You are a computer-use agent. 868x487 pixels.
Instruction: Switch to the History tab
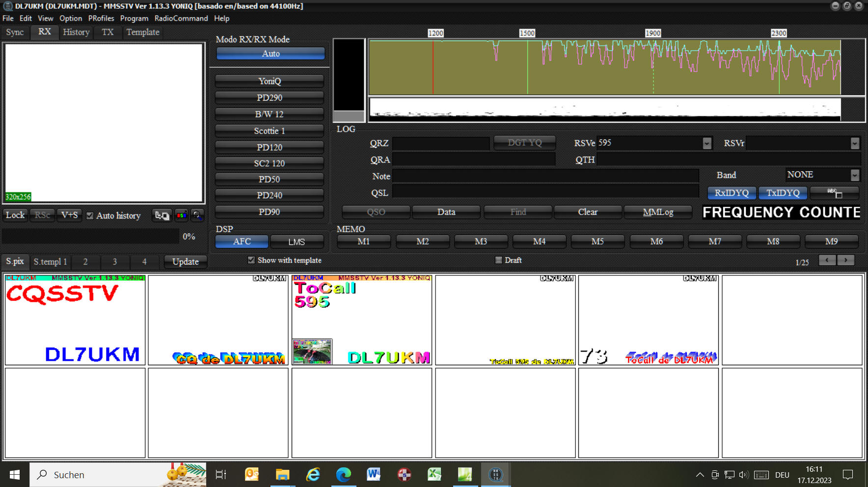[x=76, y=32]
